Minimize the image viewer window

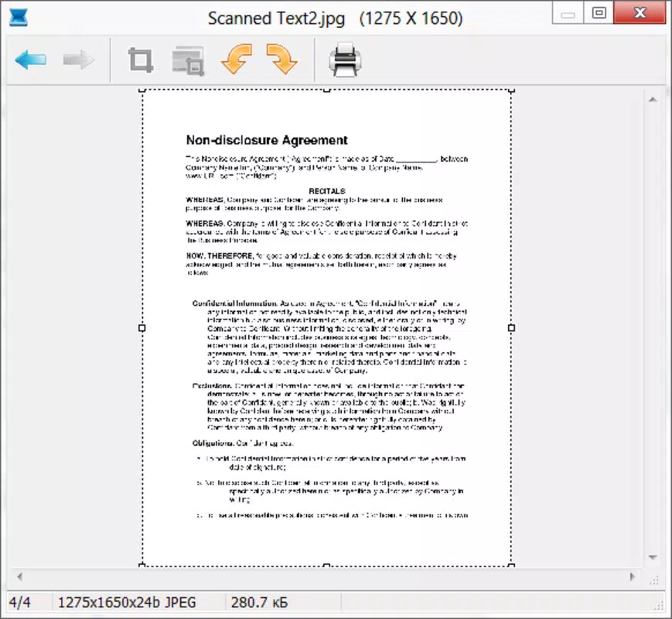568,13
